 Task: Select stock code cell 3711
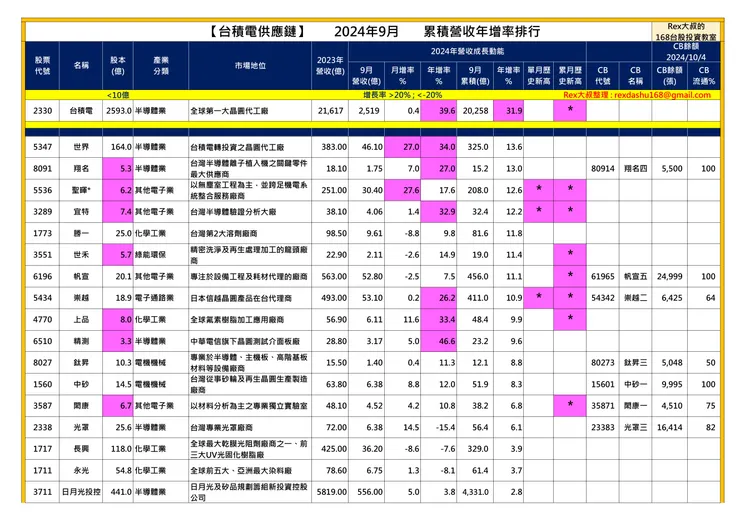[x=42, y=492]
